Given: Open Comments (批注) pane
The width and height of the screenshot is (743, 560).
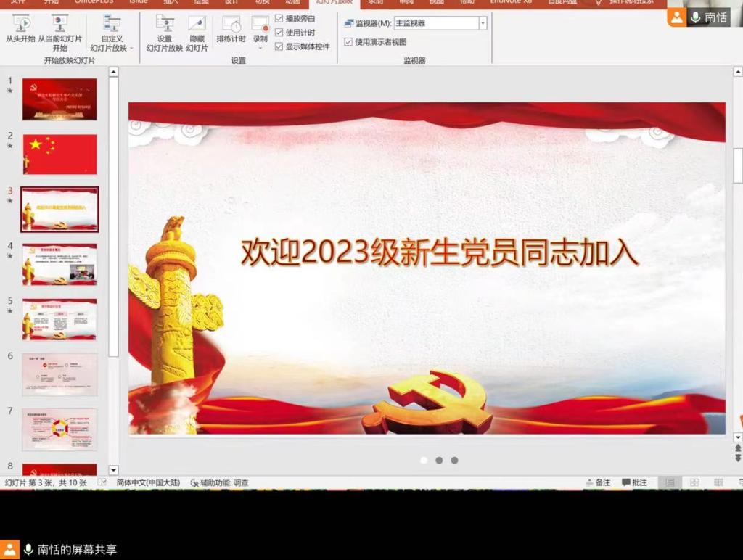Looking at the screenshot, I should [x=634, y=482].
